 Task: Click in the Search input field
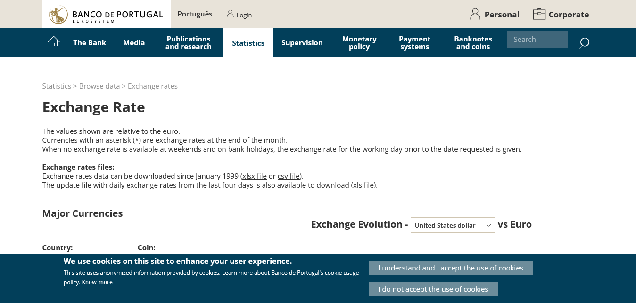click(537, 40)
